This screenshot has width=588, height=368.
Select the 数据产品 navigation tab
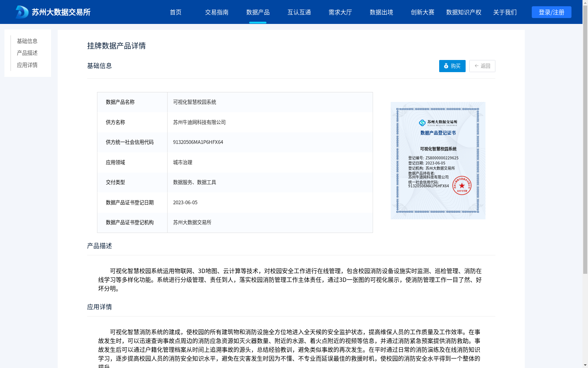click(x=258, y=12)
